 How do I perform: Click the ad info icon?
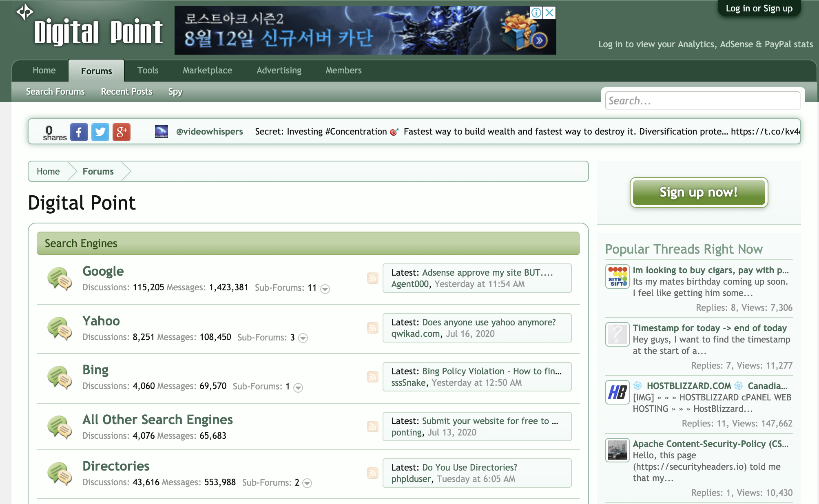click(x=536, y=13)
